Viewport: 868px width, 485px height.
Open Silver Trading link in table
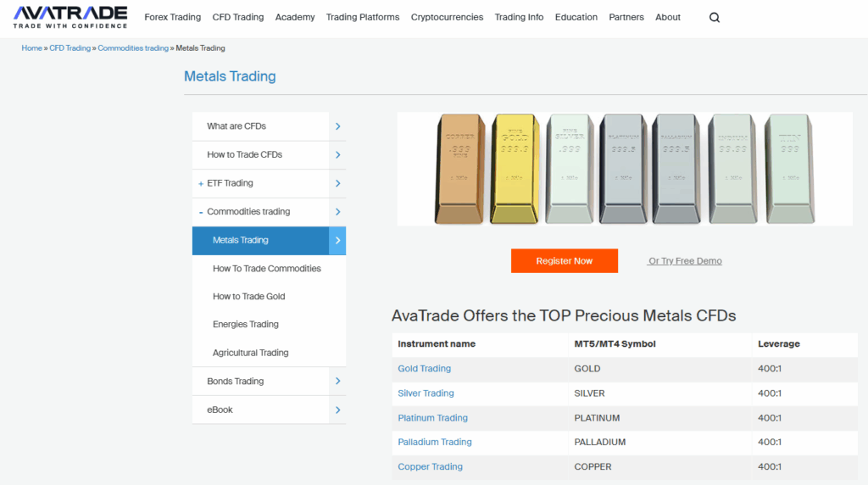click(426, 393)
